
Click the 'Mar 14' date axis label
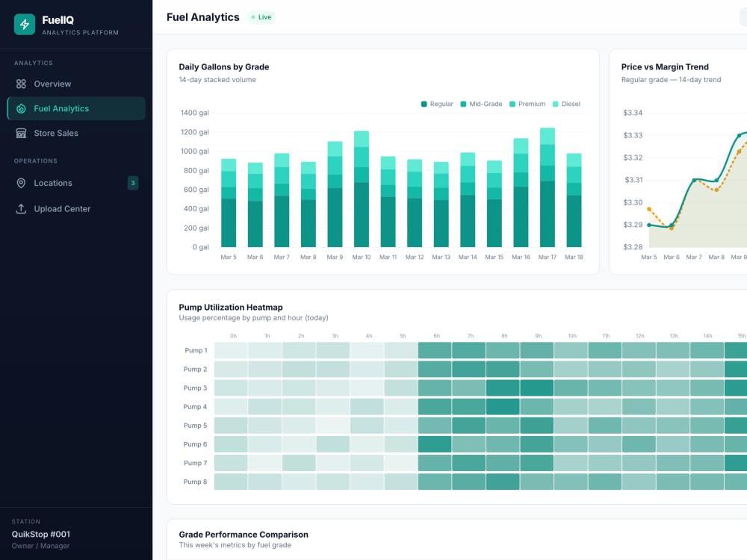tap(468, 257)
